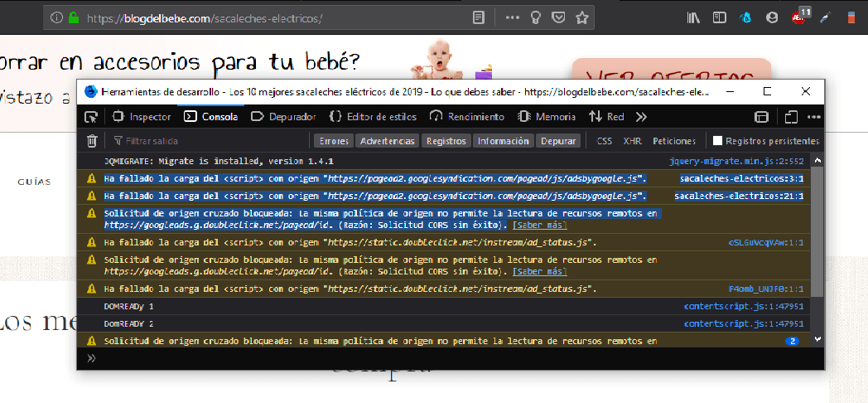Toggle reader view icon in address bar
This screenshot has height=403, width=868.
pos(479,17)
